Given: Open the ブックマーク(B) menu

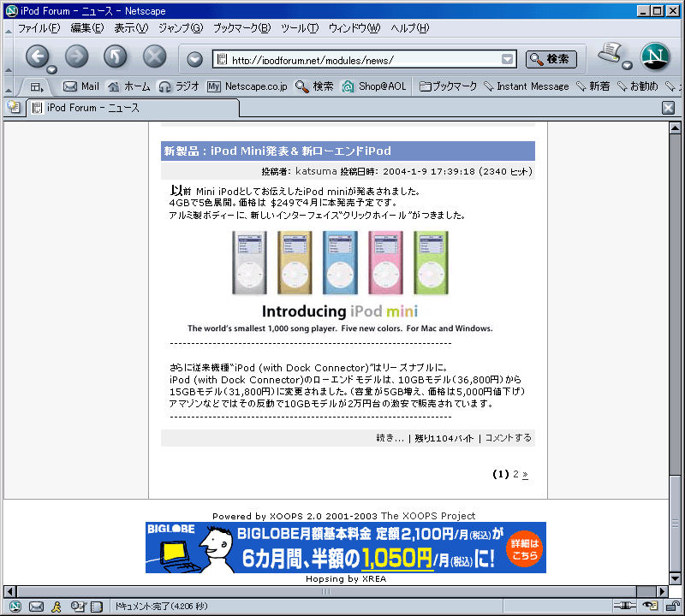Looking at the screenshot, I should coord(242,28).
